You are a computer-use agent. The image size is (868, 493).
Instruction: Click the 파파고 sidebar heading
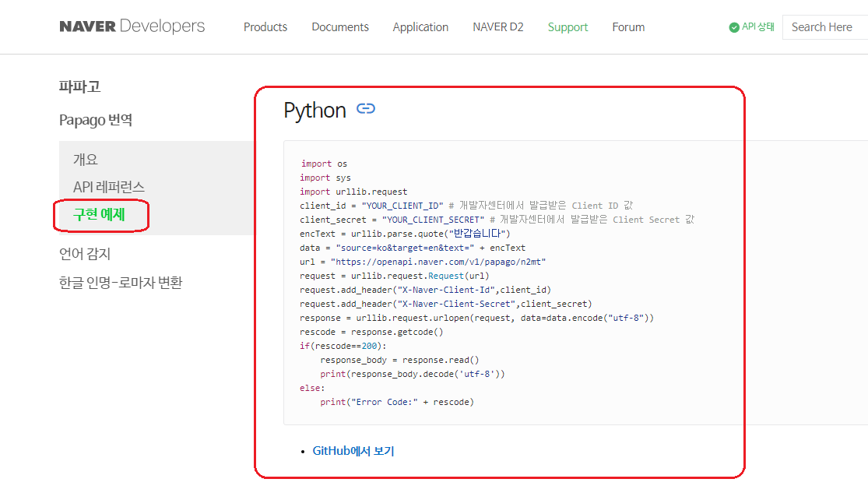click(79, 86)
